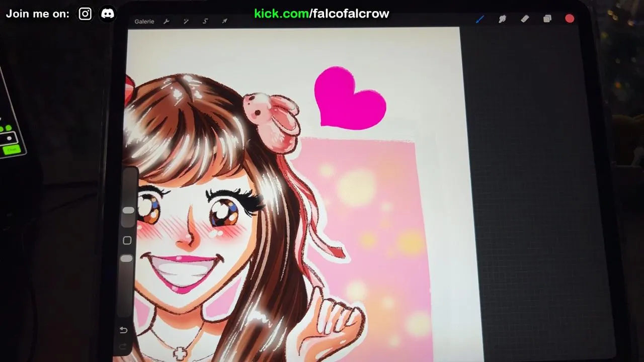The width and height of the screenshot is (644, 362).
Task: Select the blue Brush tool
Action: [x=479, y=19]
